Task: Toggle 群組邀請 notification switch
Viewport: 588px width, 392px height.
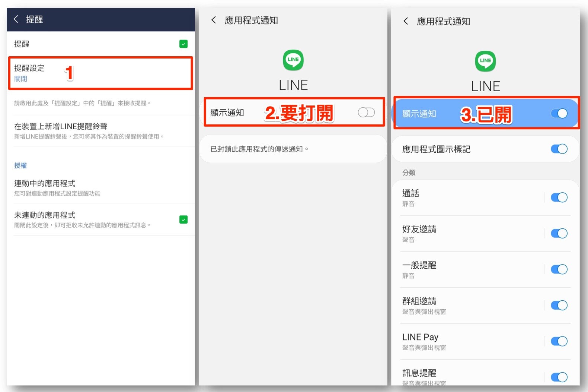Action: [559, 306]
